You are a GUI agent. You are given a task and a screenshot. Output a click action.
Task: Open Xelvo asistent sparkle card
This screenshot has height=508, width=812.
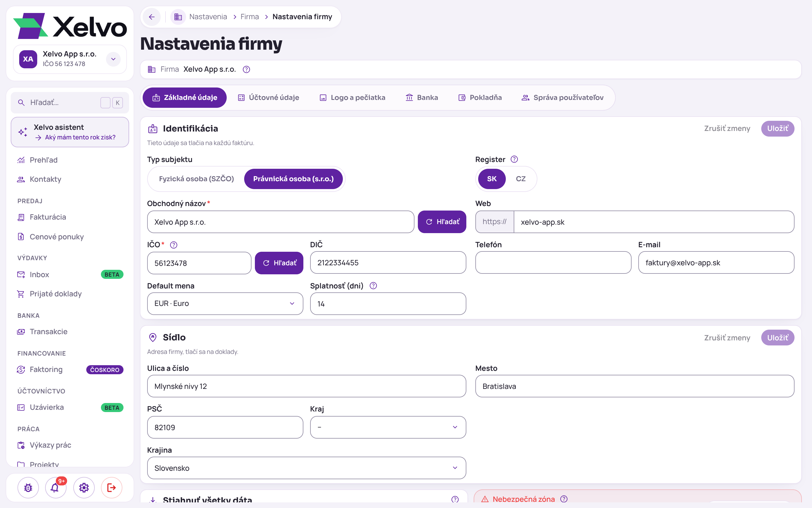coord(70,132)
